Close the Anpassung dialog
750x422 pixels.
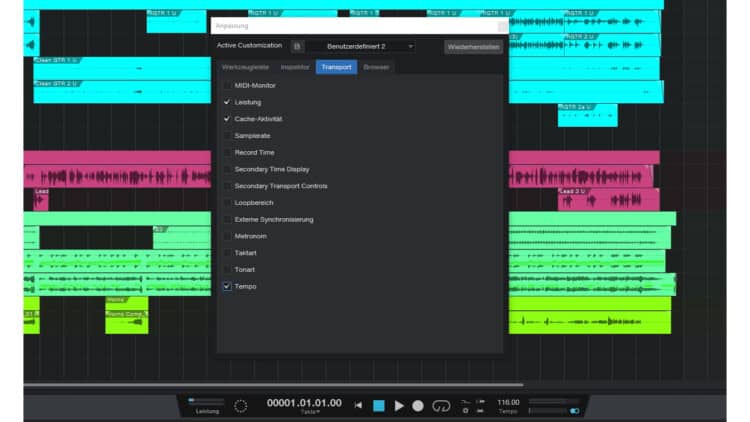(502, 26)
